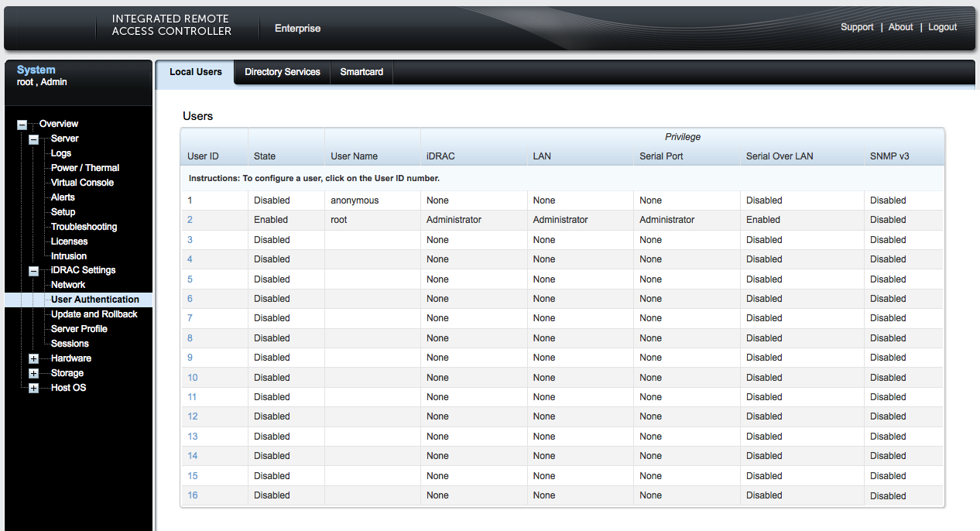Open user ID 1 anonymous configuration
This screenshot has width=980, height=531.
point(190,200)
